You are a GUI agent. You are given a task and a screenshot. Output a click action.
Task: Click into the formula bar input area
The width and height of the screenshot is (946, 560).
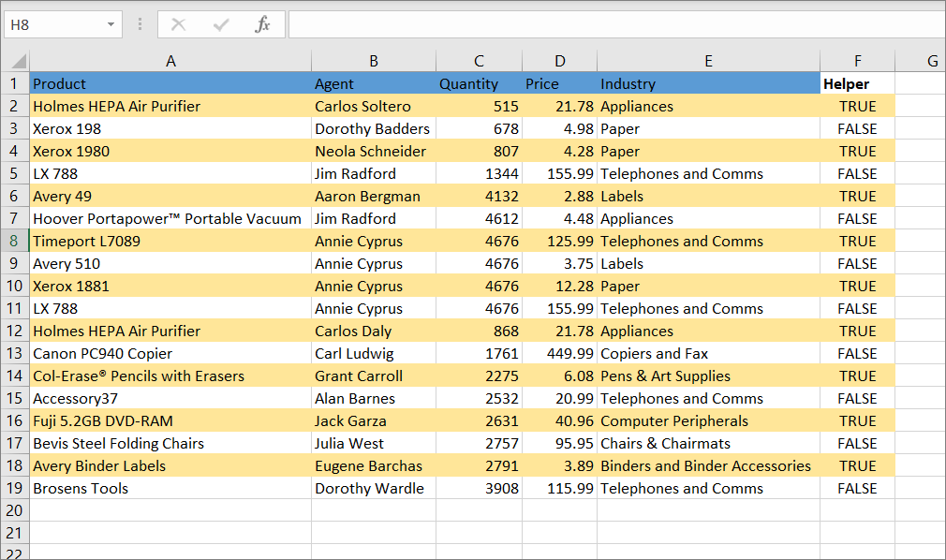(x=616, y=24)
